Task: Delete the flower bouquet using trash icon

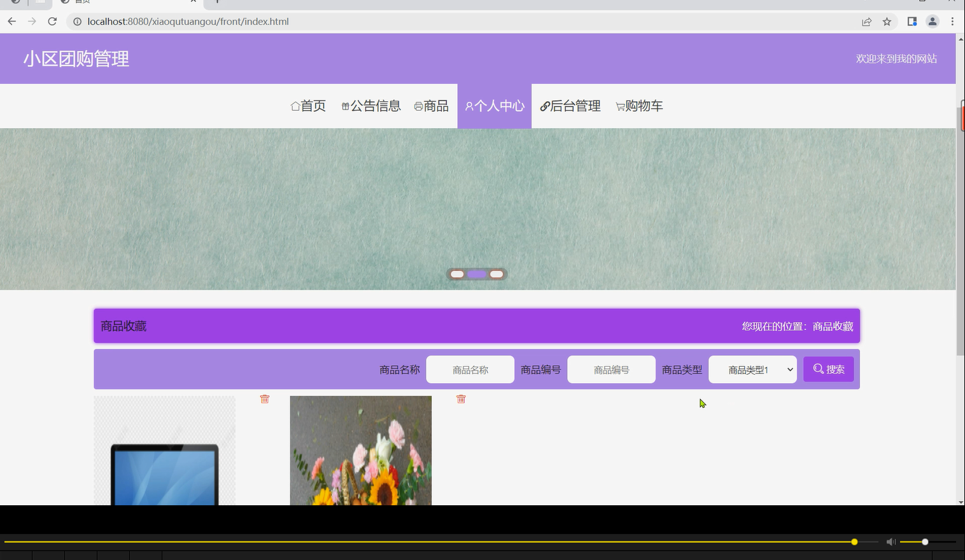Action: [x=461, y=399]
